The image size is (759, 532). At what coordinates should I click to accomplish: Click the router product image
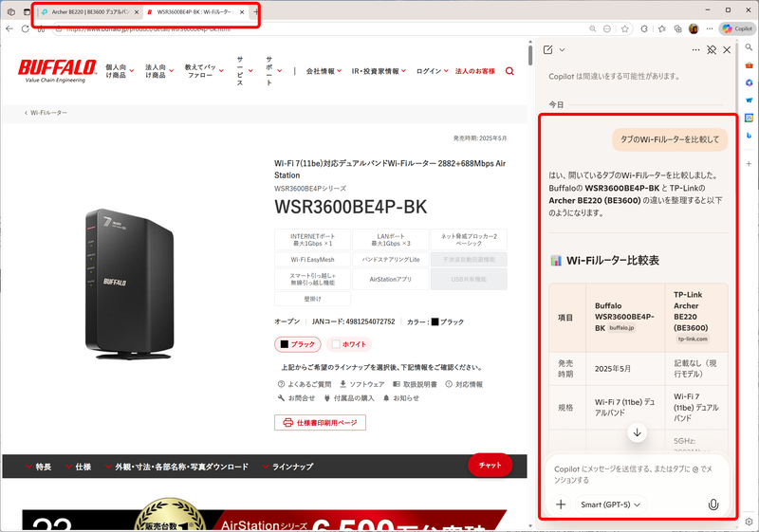pos(129,284)
